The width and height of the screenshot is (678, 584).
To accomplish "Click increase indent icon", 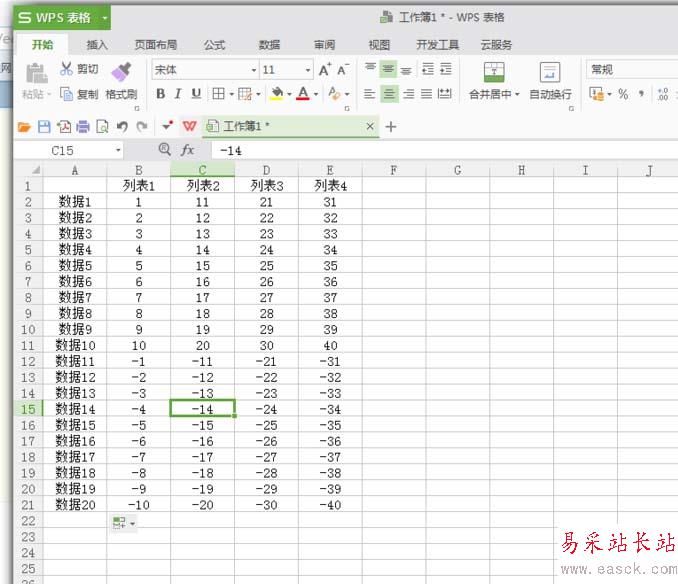I will (446, 69).
